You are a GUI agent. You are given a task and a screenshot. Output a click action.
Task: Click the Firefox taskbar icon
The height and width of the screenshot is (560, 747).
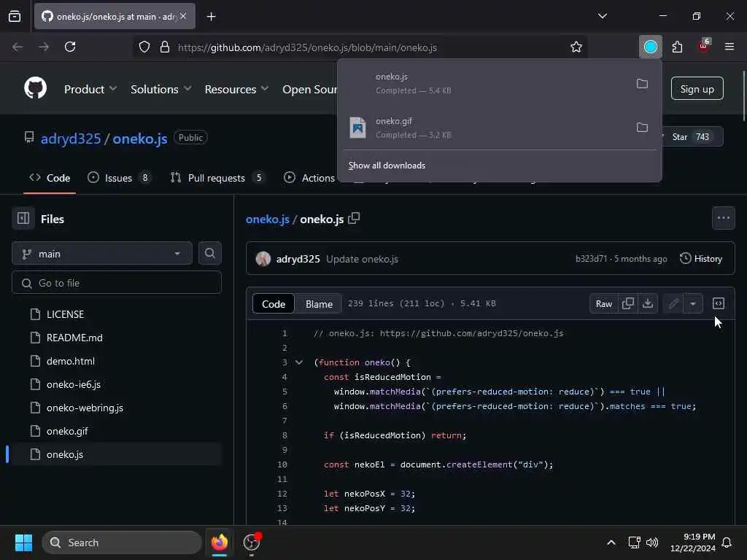pos(219,542)
